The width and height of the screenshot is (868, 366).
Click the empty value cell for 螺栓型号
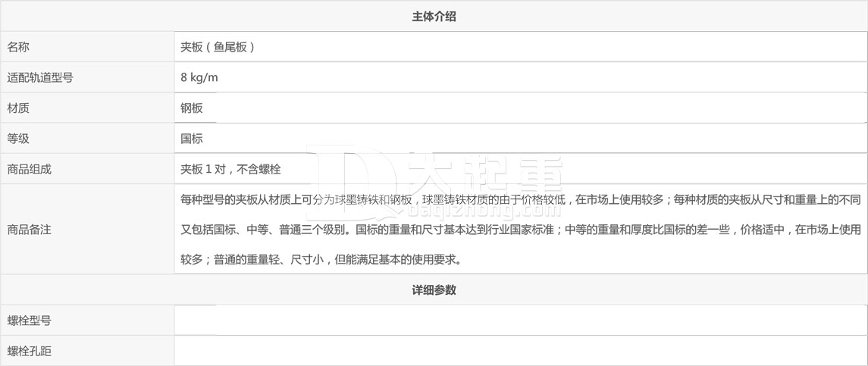(x=520, y=320)
